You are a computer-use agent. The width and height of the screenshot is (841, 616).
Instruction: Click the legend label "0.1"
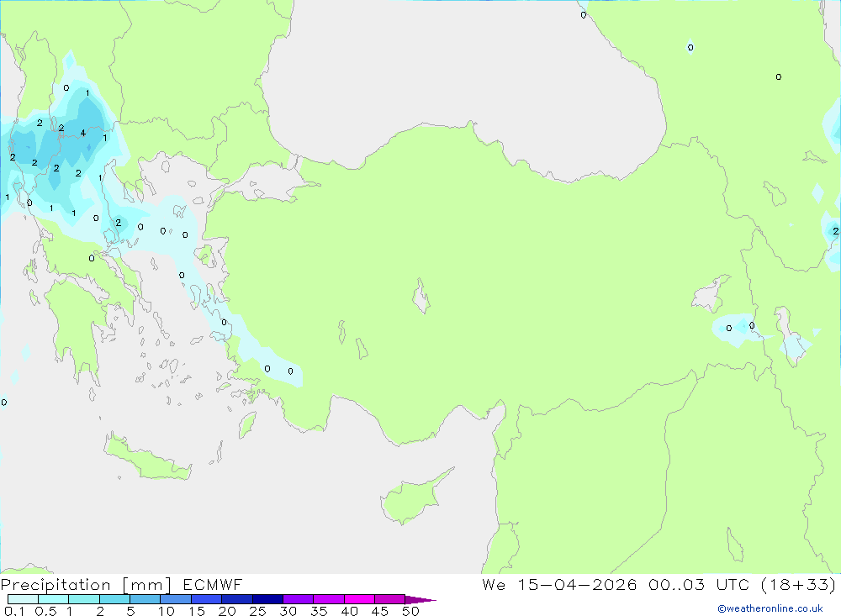(14, 611)
